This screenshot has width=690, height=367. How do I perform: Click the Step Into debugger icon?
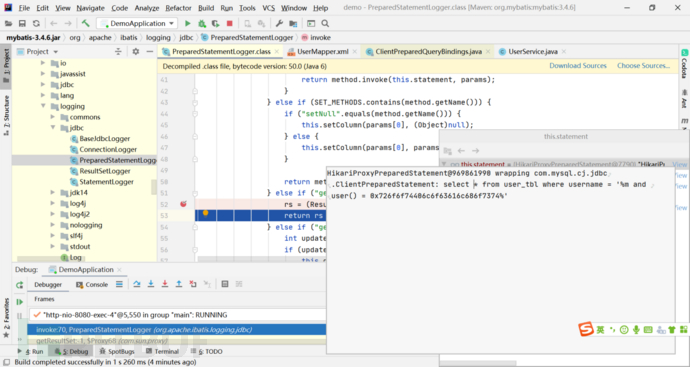[x=151, y=284]
